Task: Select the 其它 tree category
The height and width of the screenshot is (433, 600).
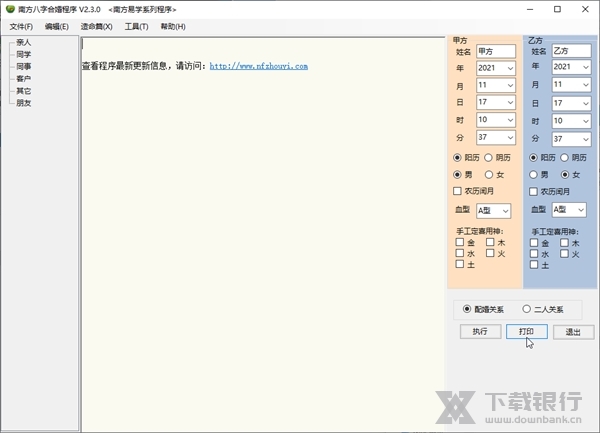Action: coord(23,91)
